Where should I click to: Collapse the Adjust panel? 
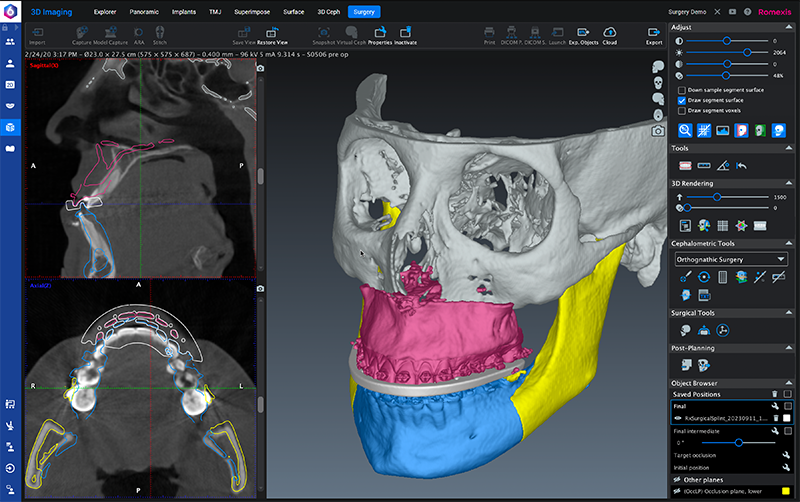(x=789, y=27)
